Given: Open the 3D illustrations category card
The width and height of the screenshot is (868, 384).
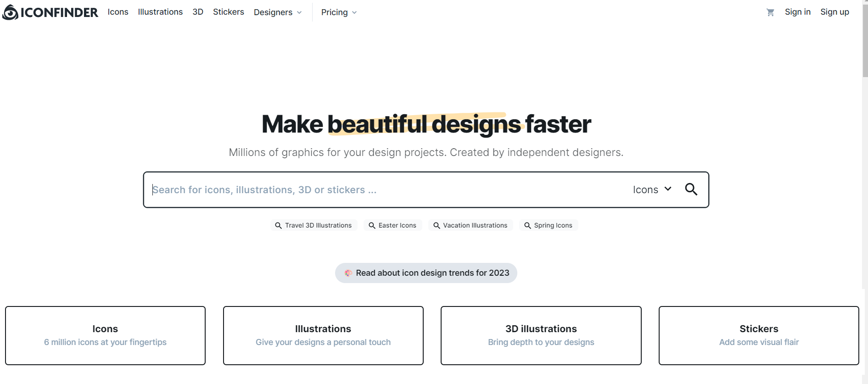Looking at the screenshot, I should pyautogui.click(x=541, y=335).
